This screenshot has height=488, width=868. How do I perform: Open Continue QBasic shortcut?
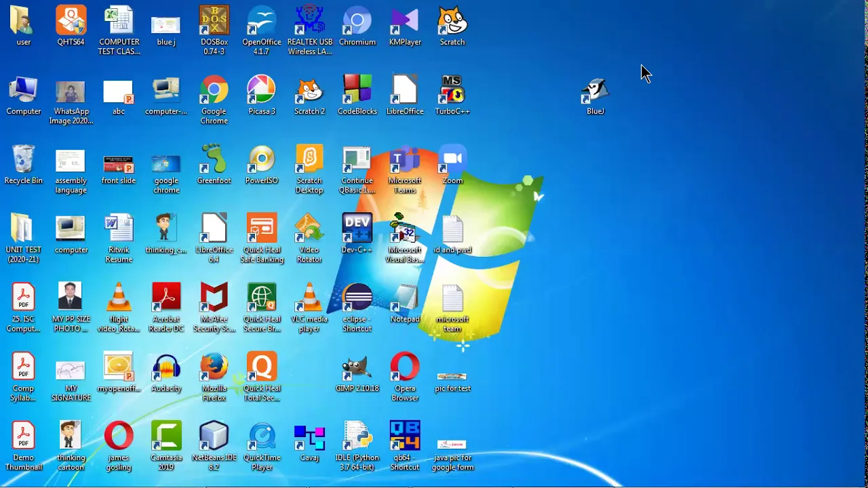pyautogui.click(x=357, y=169)
